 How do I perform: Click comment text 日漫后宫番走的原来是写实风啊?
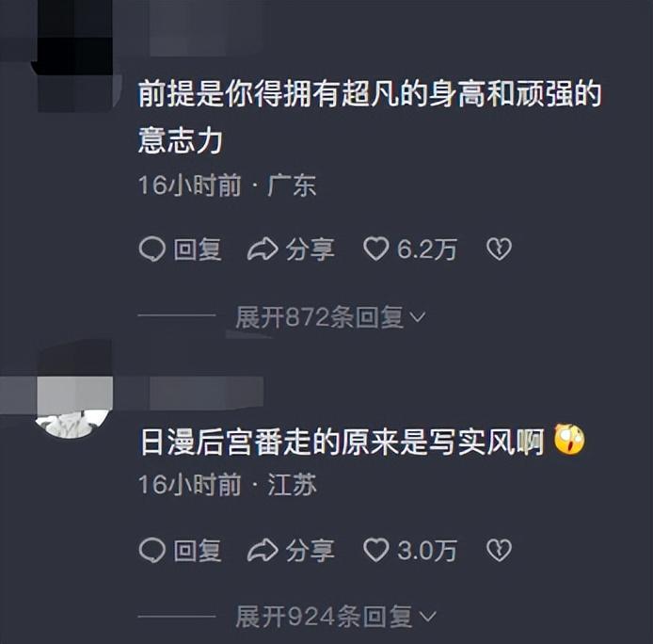342,442
